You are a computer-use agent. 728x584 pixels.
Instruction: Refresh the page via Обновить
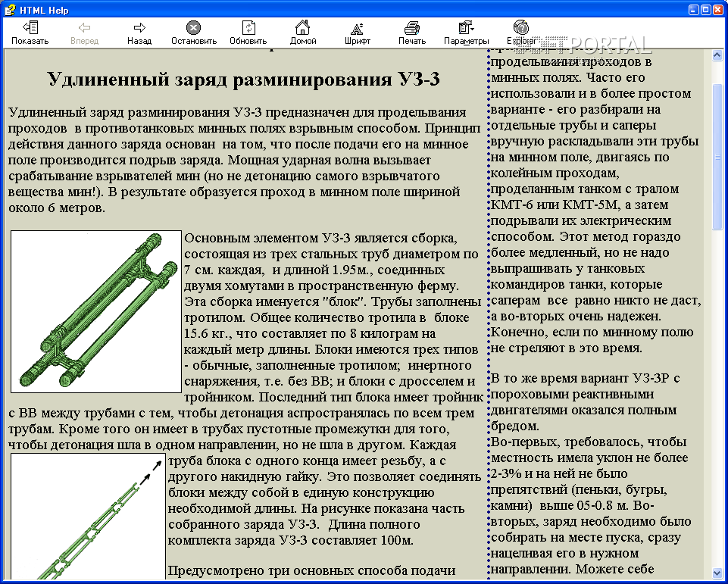point(248,33)
